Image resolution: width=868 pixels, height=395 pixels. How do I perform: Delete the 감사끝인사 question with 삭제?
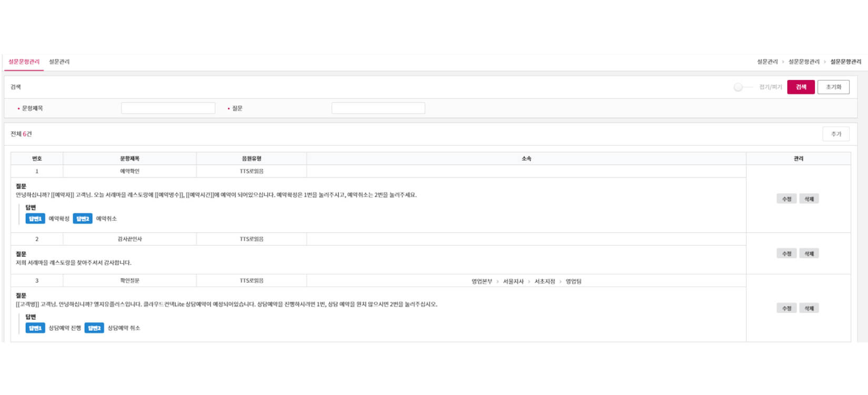[x=809, y=254]
